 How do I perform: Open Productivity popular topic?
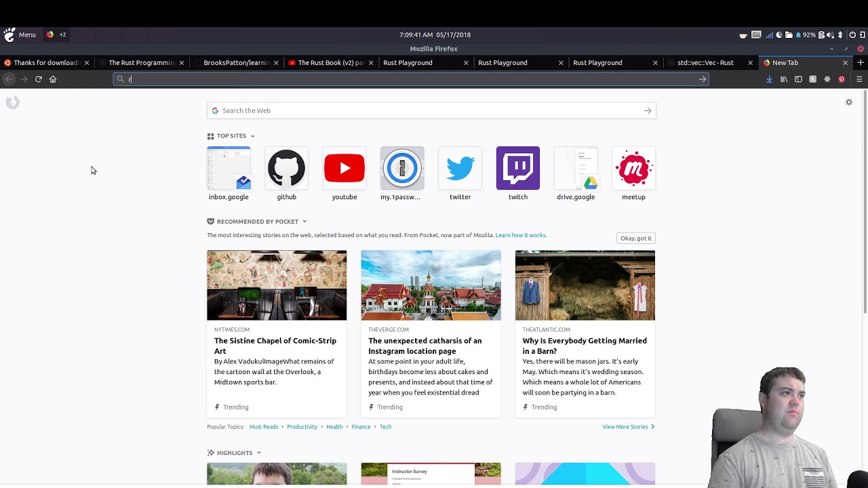pyautogui.click(x=302, y=427)
